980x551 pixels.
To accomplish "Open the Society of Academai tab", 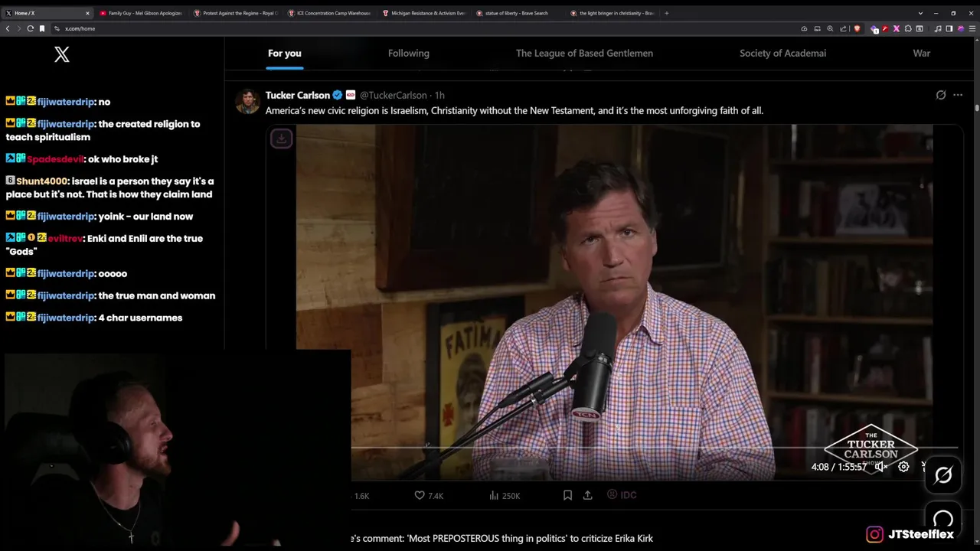I will pyautogui.click(x=782, y=53).
